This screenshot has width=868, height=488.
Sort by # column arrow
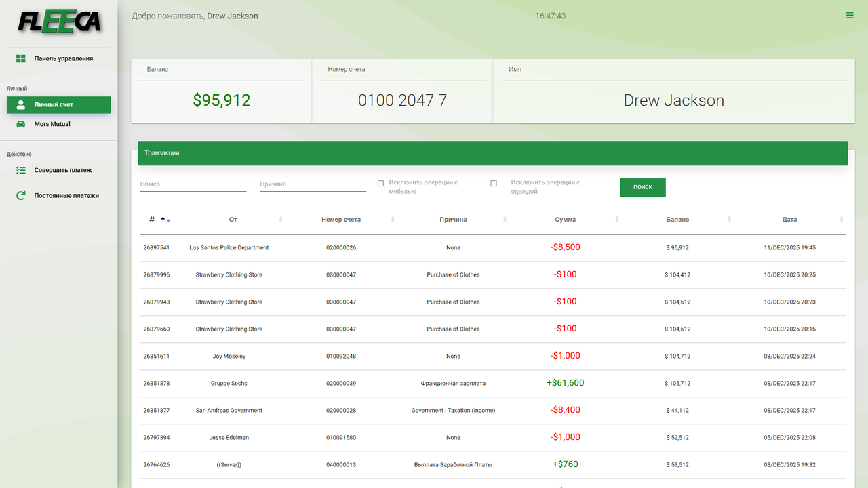click(165, 220)
